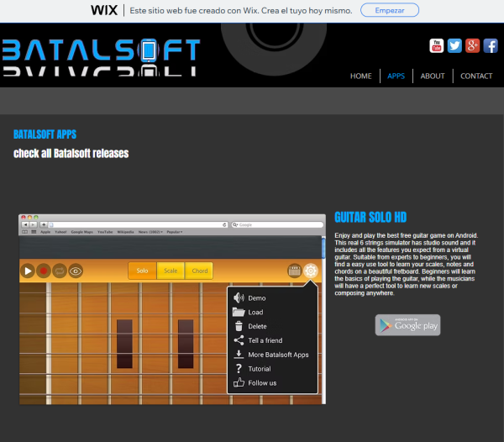Click the Apple bookmark in mockup
The image size is (504, 442).
point(45,232)
